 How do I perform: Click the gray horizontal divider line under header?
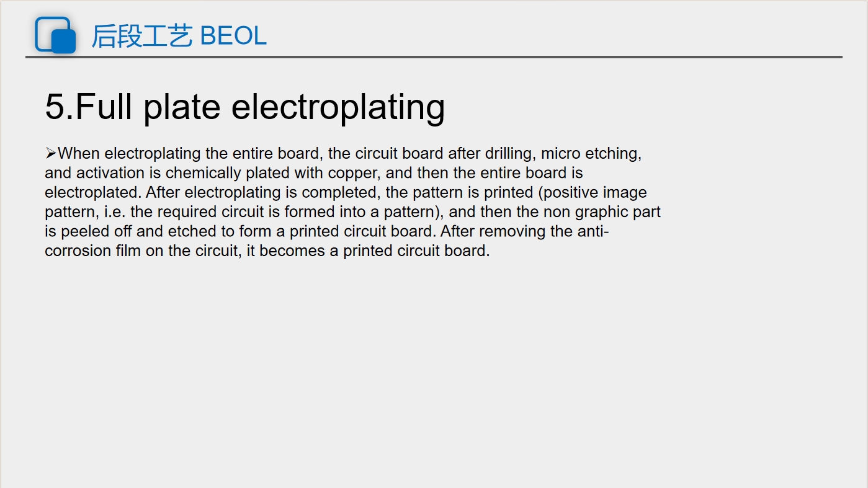click(434, 57)
